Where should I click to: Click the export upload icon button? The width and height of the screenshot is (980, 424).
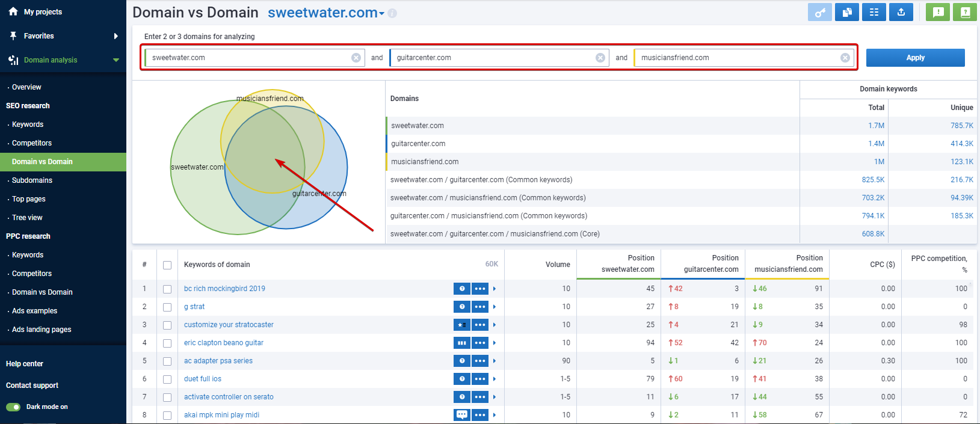[x=901, y=12]
